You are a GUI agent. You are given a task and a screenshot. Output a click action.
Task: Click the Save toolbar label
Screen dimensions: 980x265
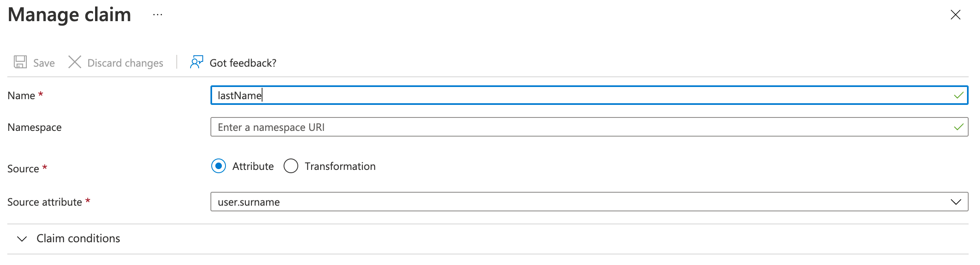coord(44,63)
